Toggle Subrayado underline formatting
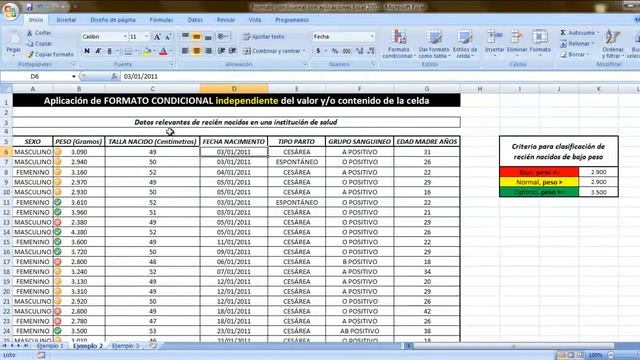The width and height of the screenshot is (640, 360). click(109, 51)
